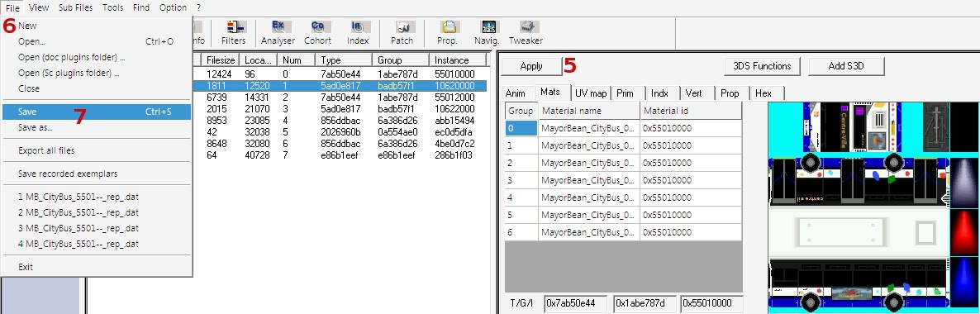Open the Cohort tool
Viewport: 980px width, 314px height.
point(317,32)
